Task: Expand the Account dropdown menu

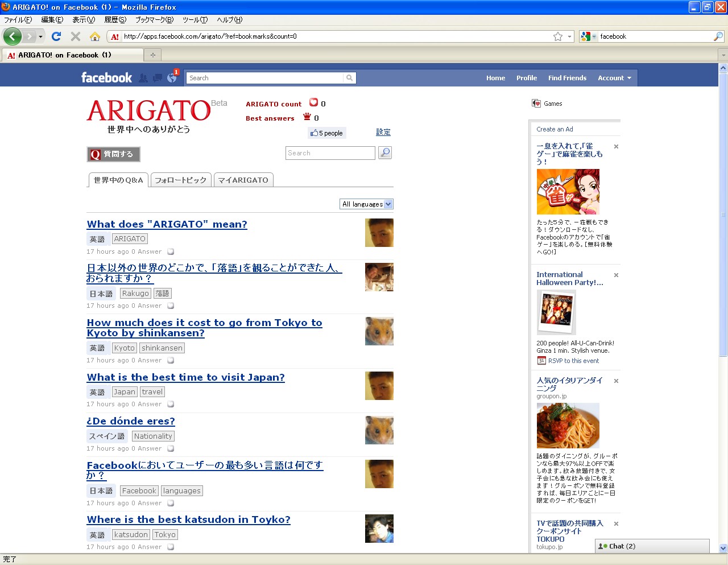Action: point(614,78)
